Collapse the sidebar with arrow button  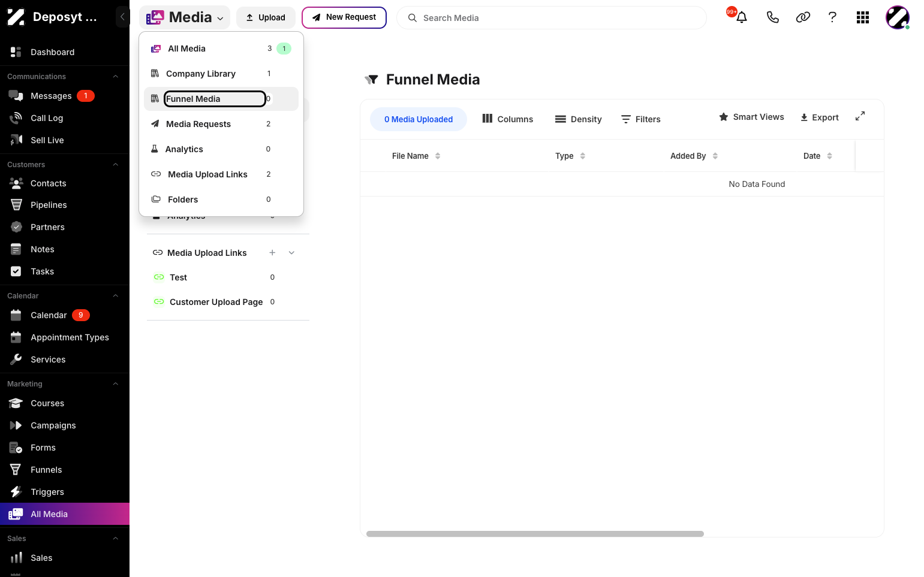[x=122, y=17]
